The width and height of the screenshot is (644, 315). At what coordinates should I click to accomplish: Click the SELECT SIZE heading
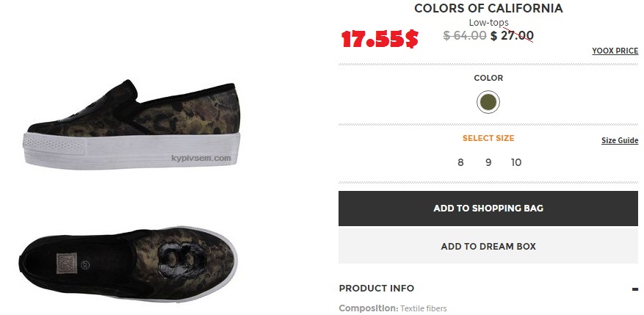pyautogui.click(x=488, y=138)
